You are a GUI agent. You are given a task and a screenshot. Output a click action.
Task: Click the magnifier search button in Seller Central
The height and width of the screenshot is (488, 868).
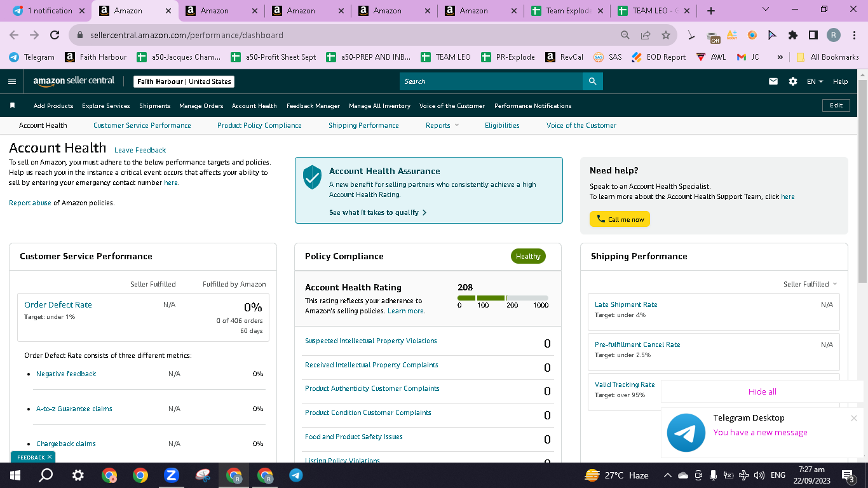point(592,81)
